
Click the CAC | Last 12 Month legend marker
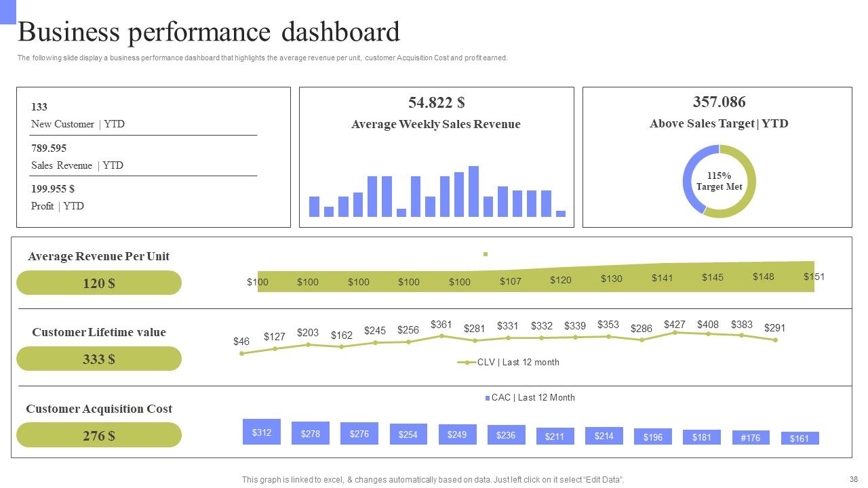click(x=487, y=398)
